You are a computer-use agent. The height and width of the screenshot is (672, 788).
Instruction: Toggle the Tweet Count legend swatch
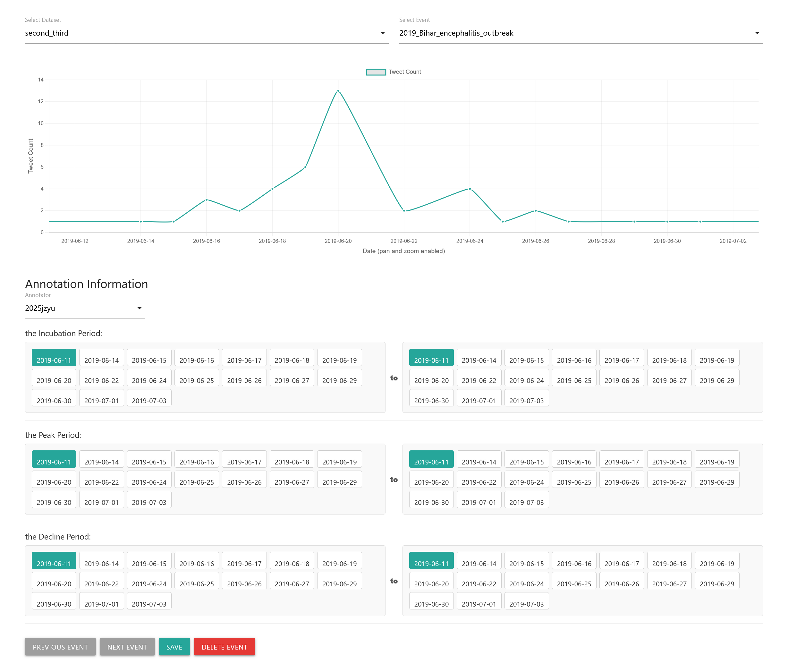(x=376, y=72)
